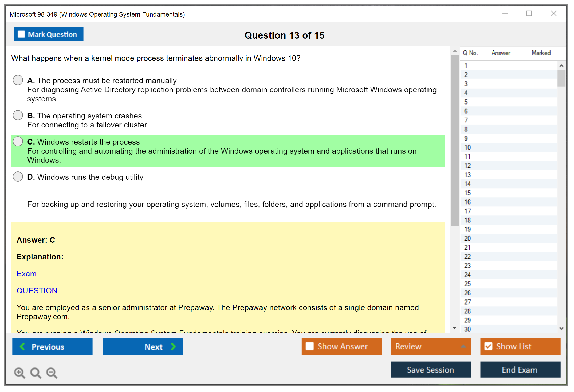Select answer option A radio button
574x392 pixels.
pyautogui.click(x=18, y=80)
